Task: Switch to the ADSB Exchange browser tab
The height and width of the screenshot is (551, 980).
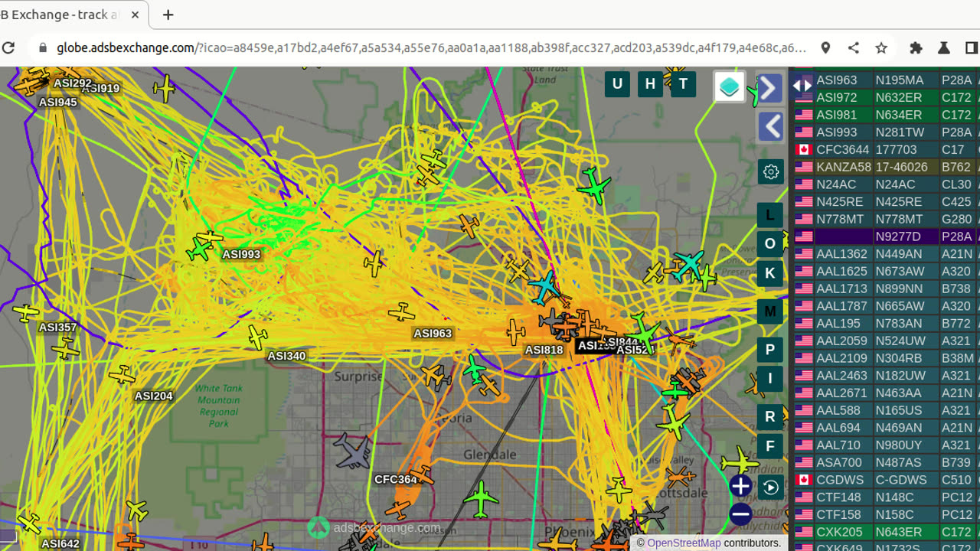Action: click(x=61, y=15)
